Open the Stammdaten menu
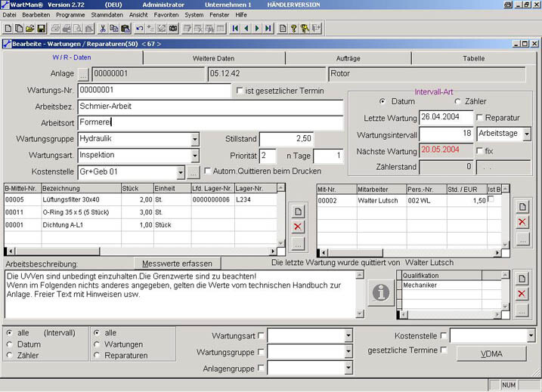Image resolution: width=542 pixels, height=392 pixels. pyautogui.click(x=107, y=14)
